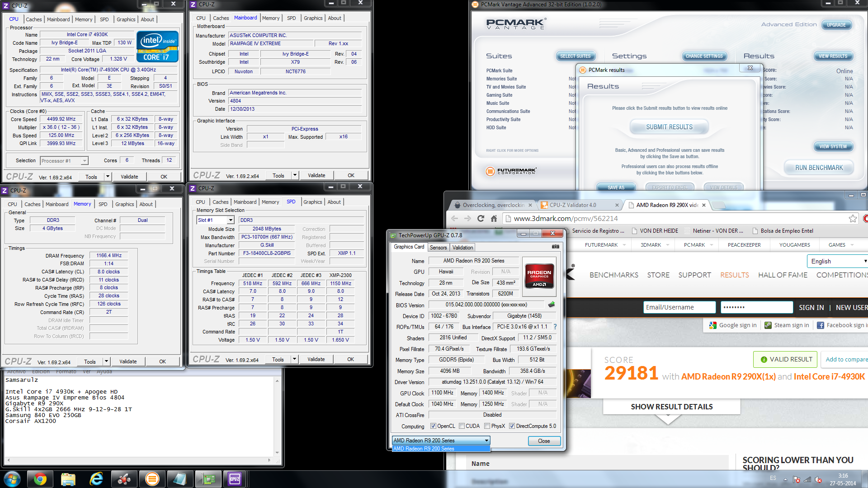Expand the FUTUREMARK site dropdown arrow
The width and height of the screenshot is (868, 488).
click(x=624, y=245)
